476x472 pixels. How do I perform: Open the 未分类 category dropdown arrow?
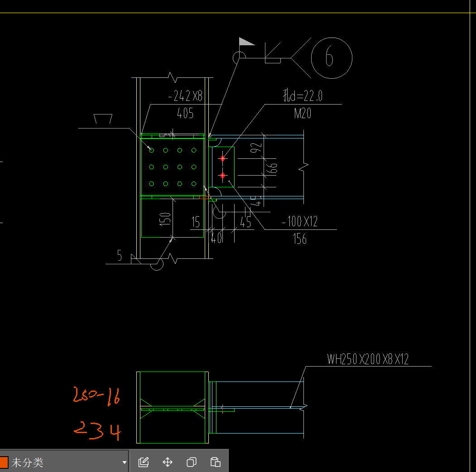(124, 462)
